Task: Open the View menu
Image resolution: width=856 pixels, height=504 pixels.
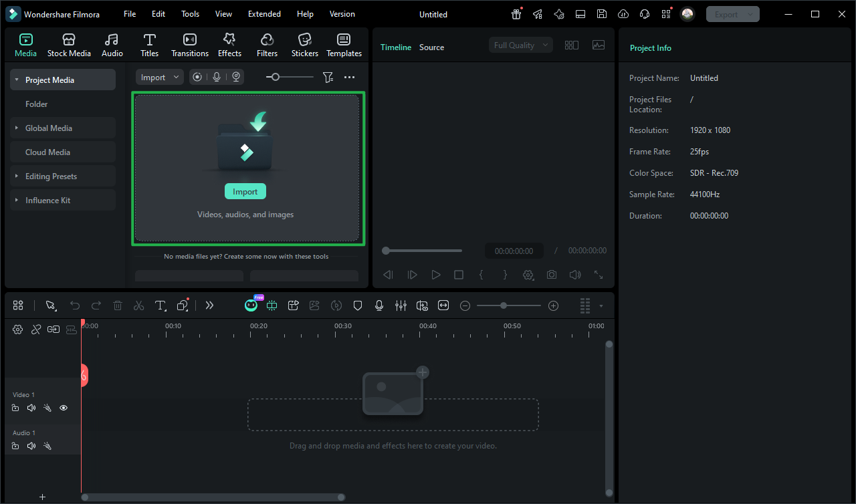Action: tap(224, 14)
